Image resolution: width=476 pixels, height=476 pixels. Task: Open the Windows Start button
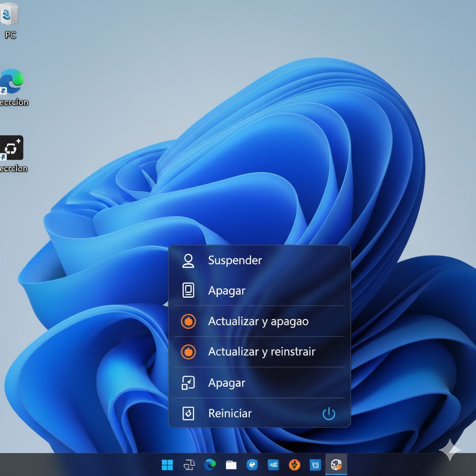[x=167, y=465]
